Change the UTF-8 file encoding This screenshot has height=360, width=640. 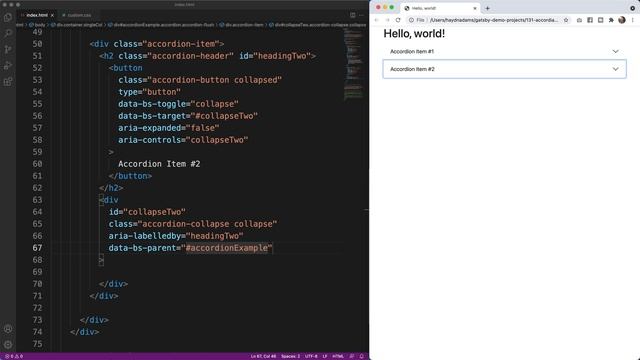click(x=311, y=356)
